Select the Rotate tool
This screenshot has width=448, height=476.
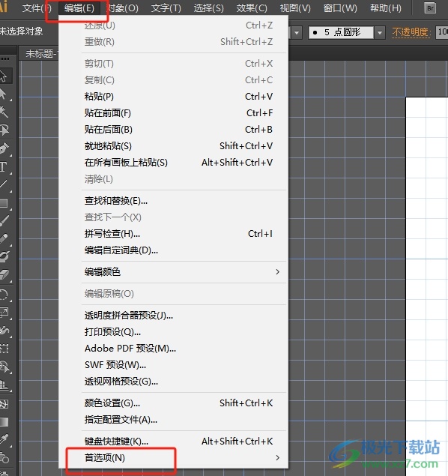(x=4, y=294)
